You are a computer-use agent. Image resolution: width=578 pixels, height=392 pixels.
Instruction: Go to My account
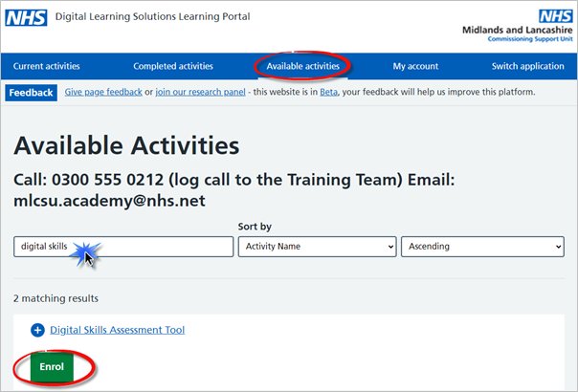[415, 66]
